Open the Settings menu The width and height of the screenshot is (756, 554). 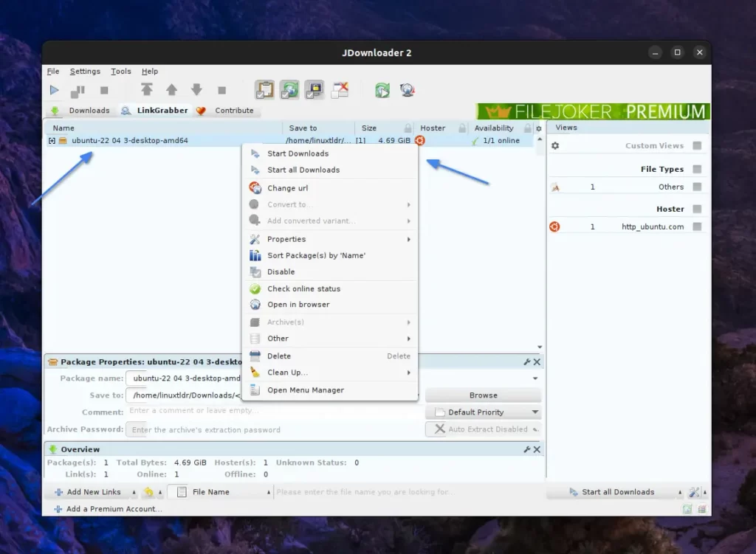tap(85, 72)
